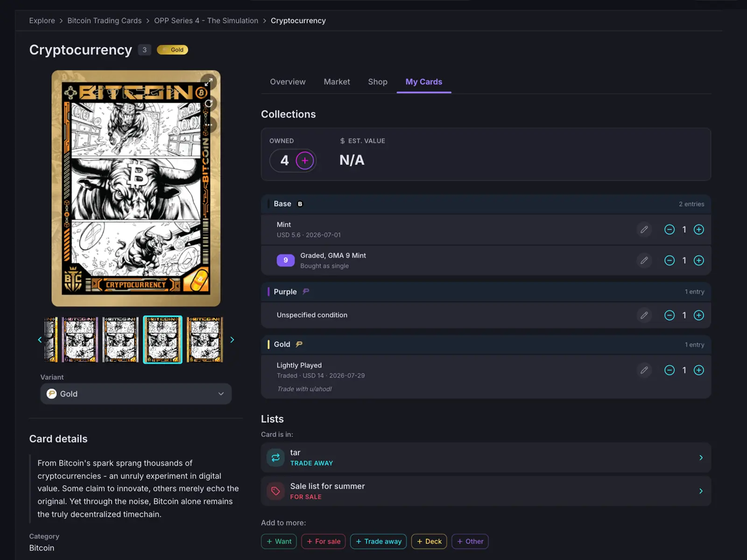The width and height of the screenshot is (747, 560).
Task: Click the trade swap icon beside tar
Action: click(275, 457)
